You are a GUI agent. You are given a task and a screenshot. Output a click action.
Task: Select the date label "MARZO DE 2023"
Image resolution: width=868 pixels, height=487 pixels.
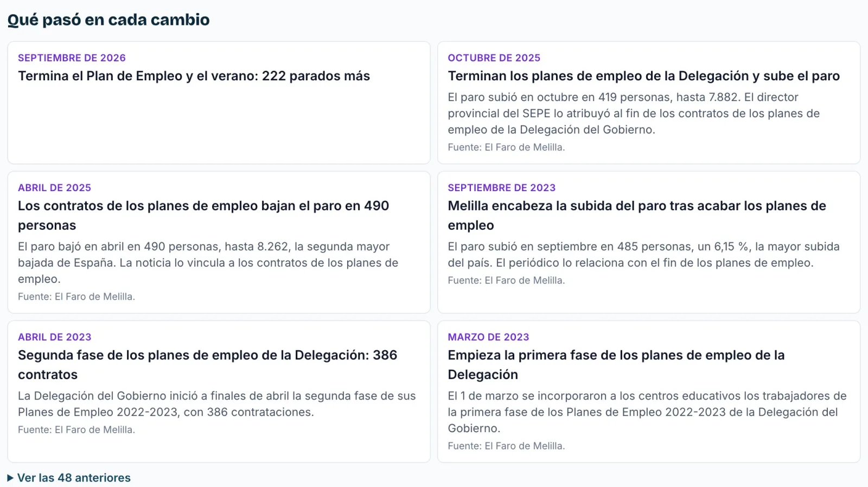point(488,337)
